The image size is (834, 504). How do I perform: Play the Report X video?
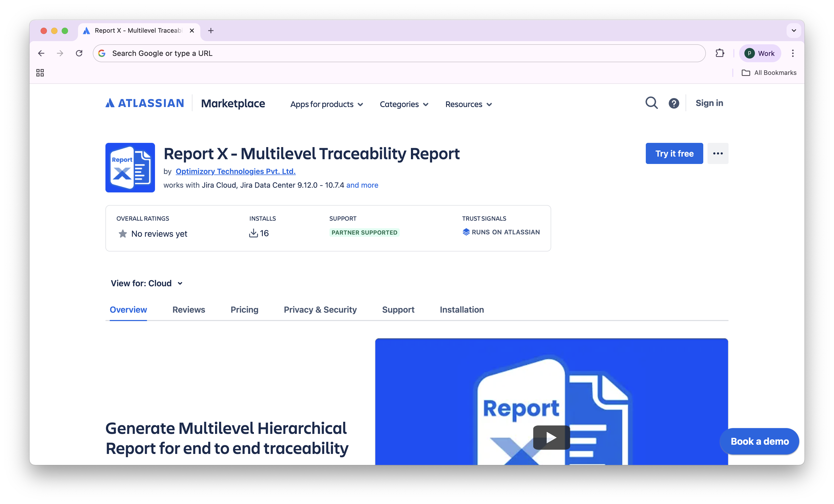point(551,437)
